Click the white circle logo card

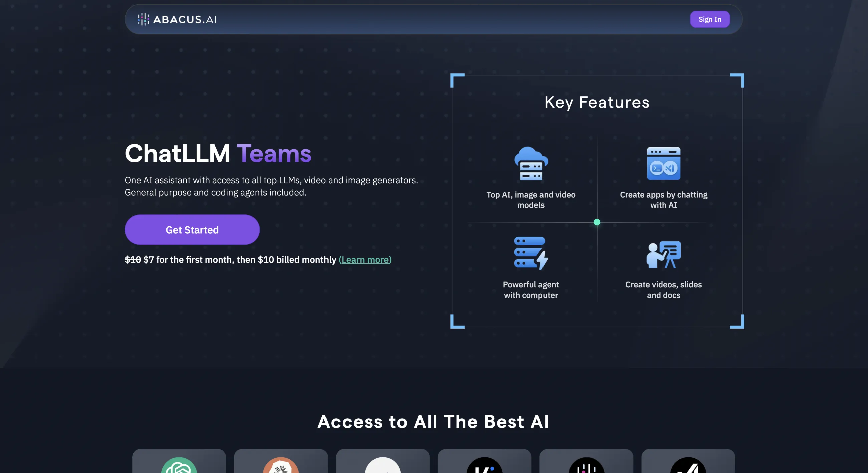tap(383, 461)
